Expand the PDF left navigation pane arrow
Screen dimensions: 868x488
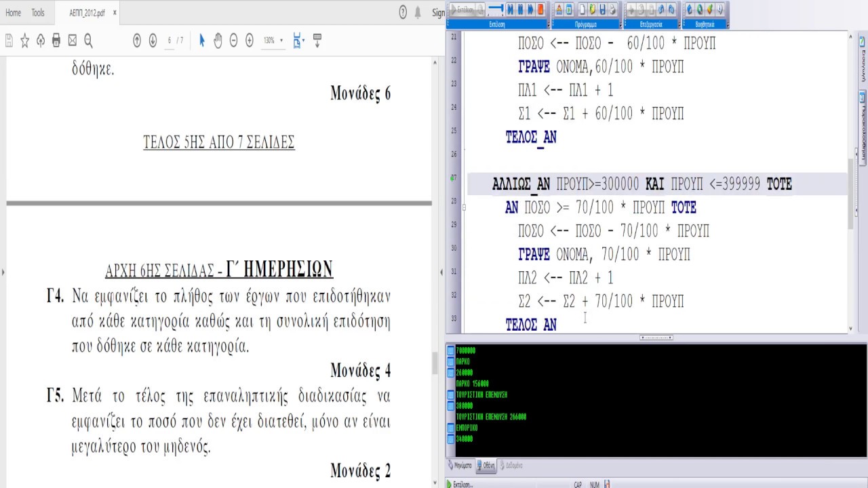3,272
